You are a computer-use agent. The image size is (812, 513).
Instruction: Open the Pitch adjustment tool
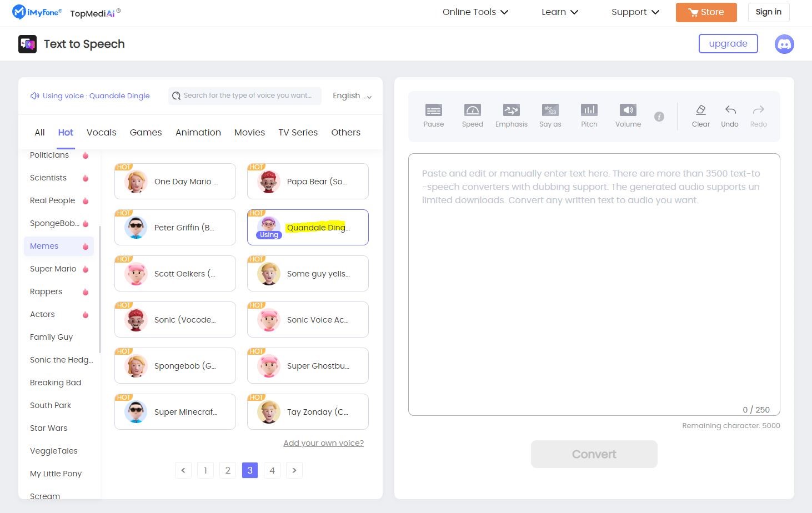click(x=589, y=110)
